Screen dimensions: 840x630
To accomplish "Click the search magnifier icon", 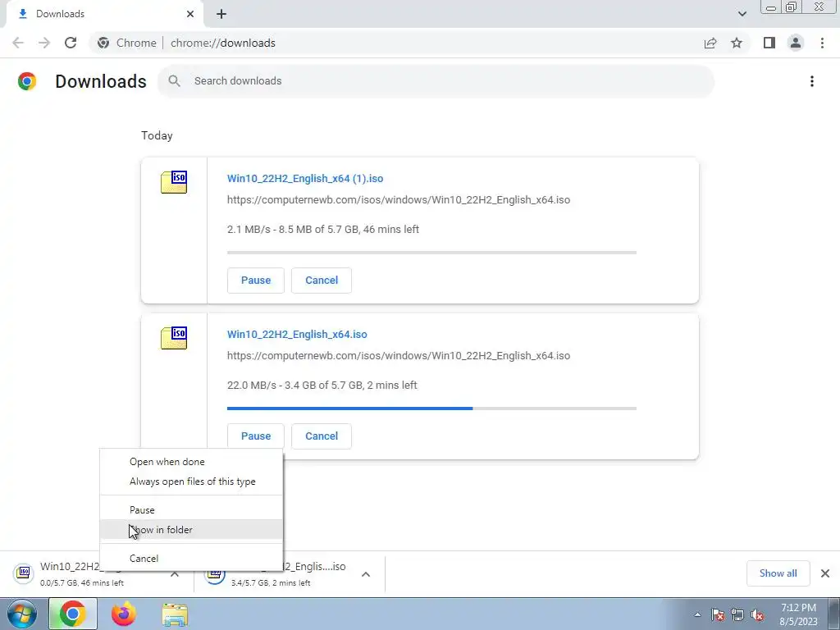I will pyautogui.click(x=174, y=81).
